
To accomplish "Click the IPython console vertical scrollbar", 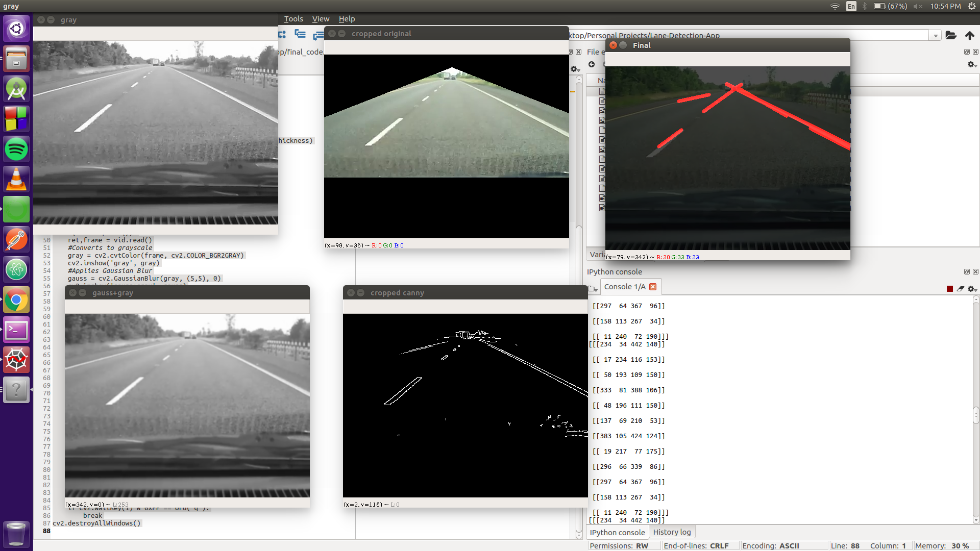I will (x=976, y=414).
